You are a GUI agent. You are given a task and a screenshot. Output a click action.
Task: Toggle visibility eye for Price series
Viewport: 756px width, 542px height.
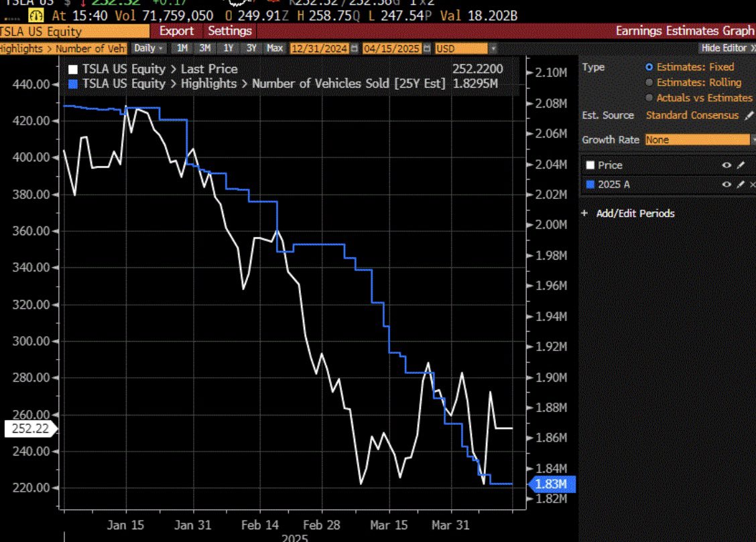click(x=727, y=165)
